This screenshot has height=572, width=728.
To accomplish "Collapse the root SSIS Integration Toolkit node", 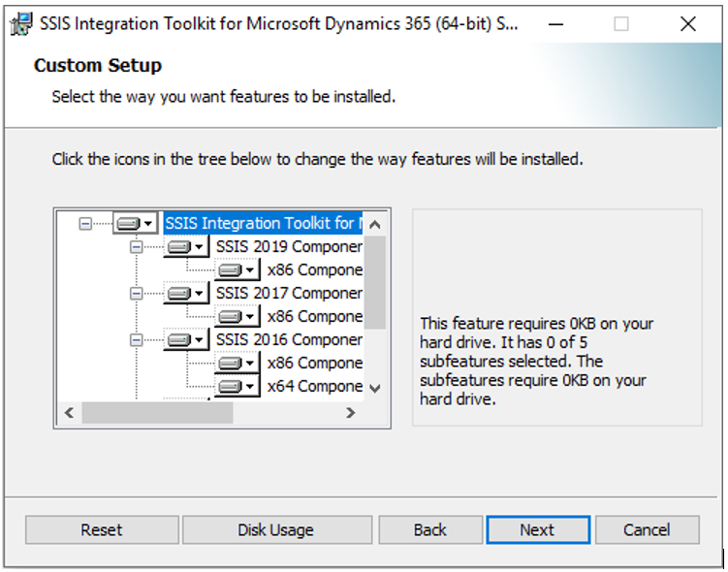I will 85,224.
